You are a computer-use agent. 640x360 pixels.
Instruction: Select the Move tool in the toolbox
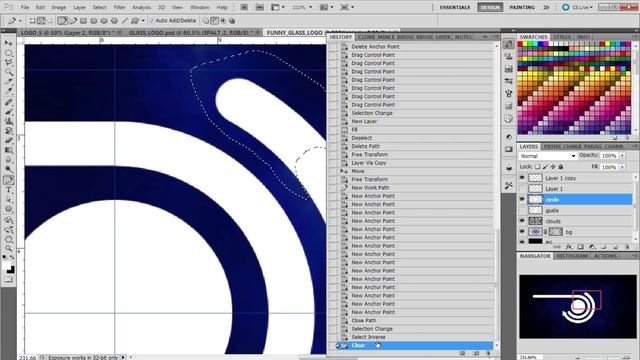tap(9, 43)
